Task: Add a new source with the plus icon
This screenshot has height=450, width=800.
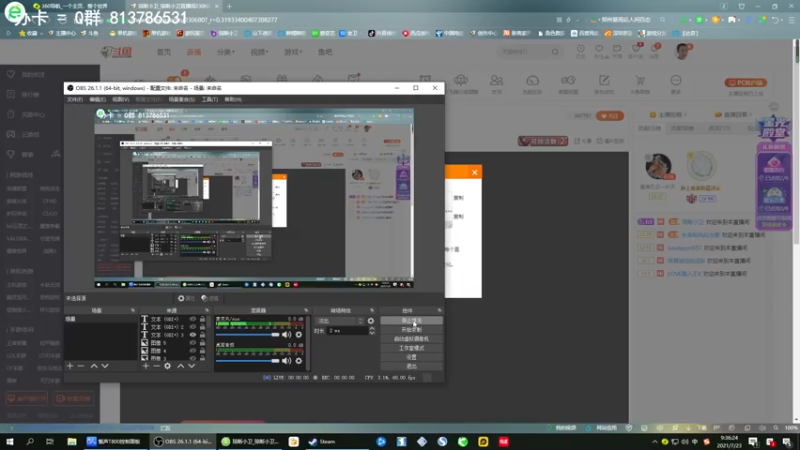Action: point(146,366)
